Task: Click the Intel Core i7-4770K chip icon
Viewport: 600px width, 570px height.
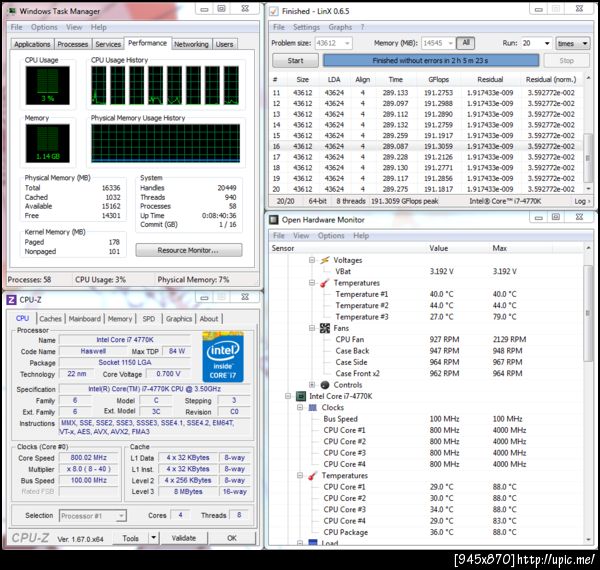Action: (x=300, y=396)
